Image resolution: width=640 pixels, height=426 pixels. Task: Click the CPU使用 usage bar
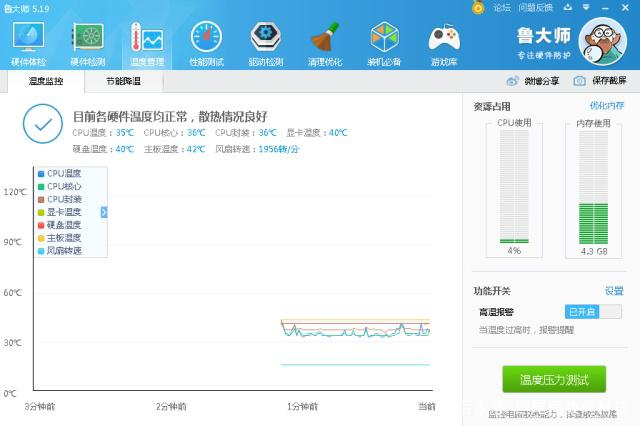click(x=514, y=187)
